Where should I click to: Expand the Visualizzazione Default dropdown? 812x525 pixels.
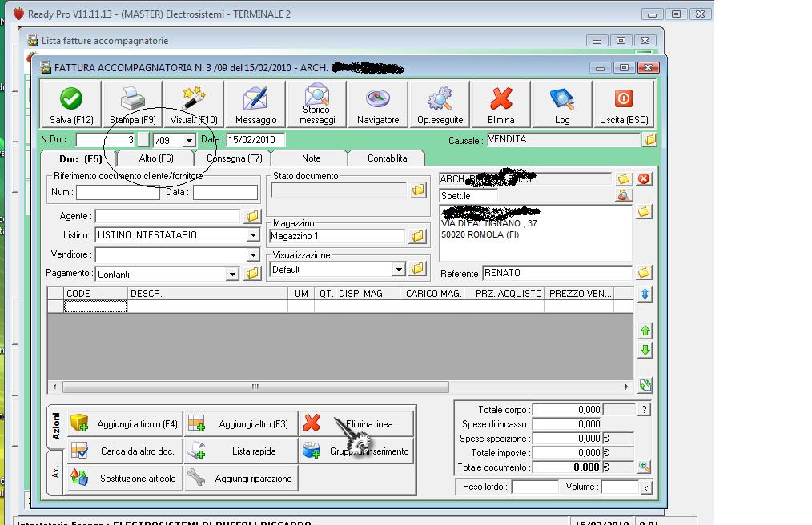(x=399, y=270)
